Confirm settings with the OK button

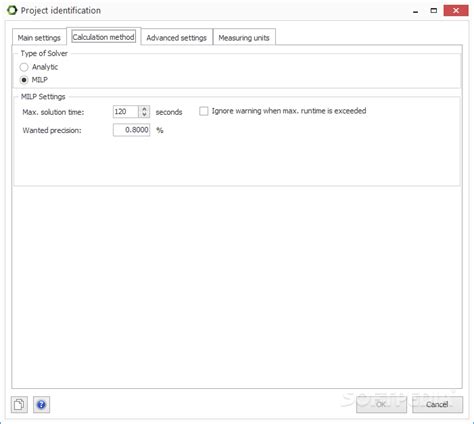click(x=381, y=404)
